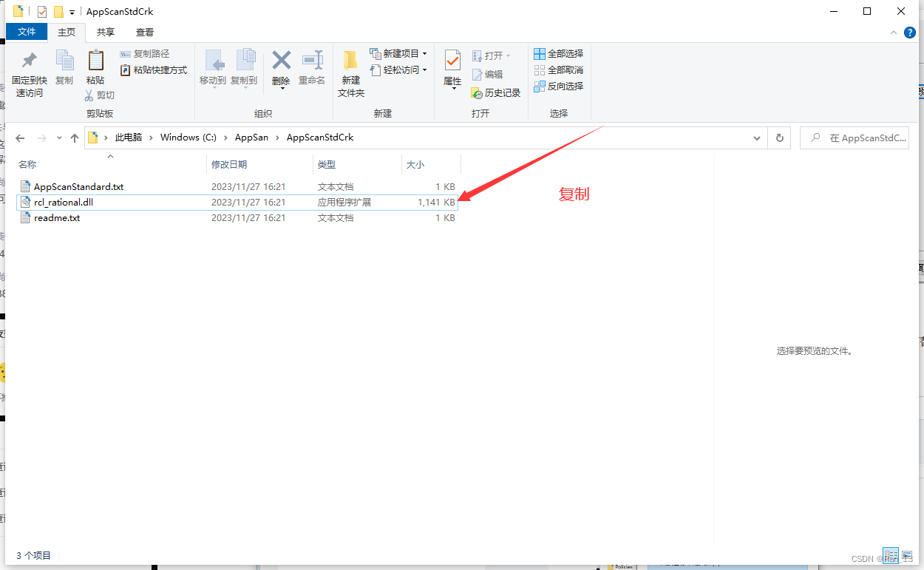Click Copy to (复制到) icon
The height and width of the screenshot is (570, 924).
pyautogui.click(x=244, y=61)
